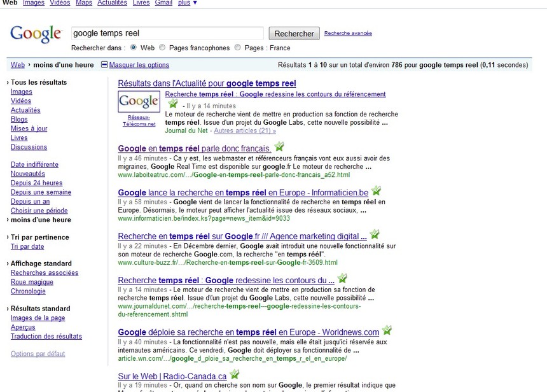547x392 pixels.
Task: Click star icon beside 'Google en temps réel parle donc français'
Action: pyautogui.click(x=279, y=148)
